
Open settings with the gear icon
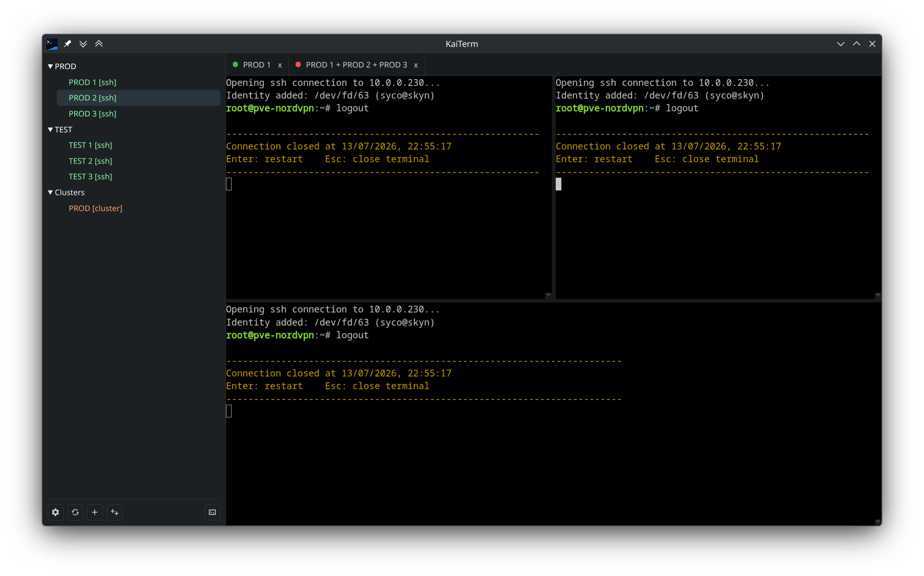point(56,512)
